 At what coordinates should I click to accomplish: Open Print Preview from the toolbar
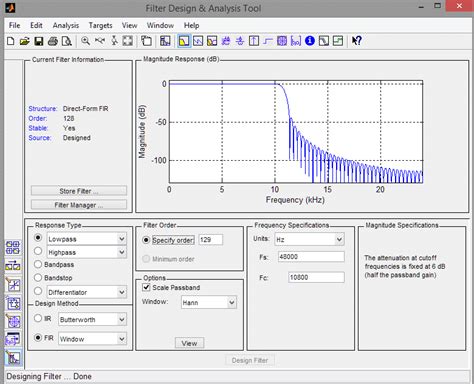pyautogui.click(x=67, y=41)
